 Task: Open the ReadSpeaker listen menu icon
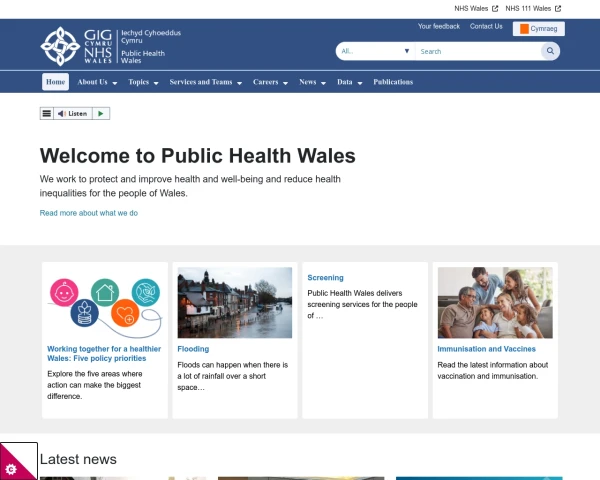(x=46, y=114)
